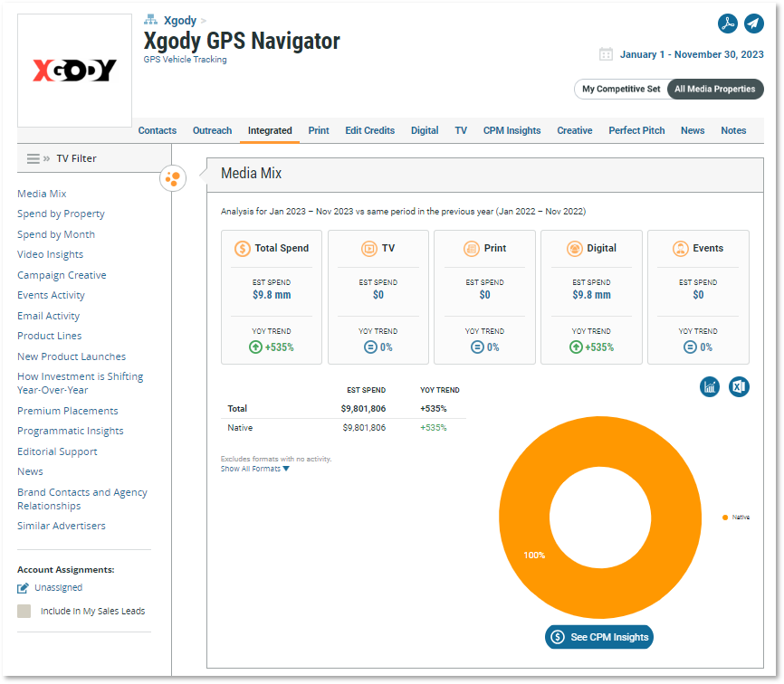
Task: Open Email Activity section
Action: pyautogui.click(x=49, y=316)
